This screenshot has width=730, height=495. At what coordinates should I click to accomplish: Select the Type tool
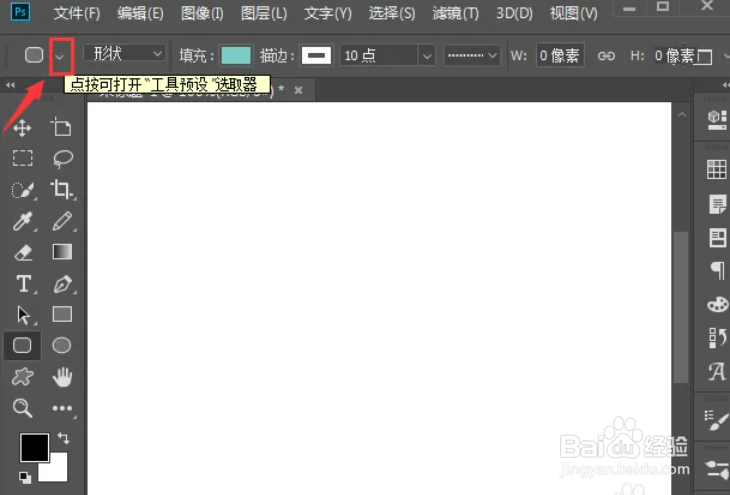point(23,283)
